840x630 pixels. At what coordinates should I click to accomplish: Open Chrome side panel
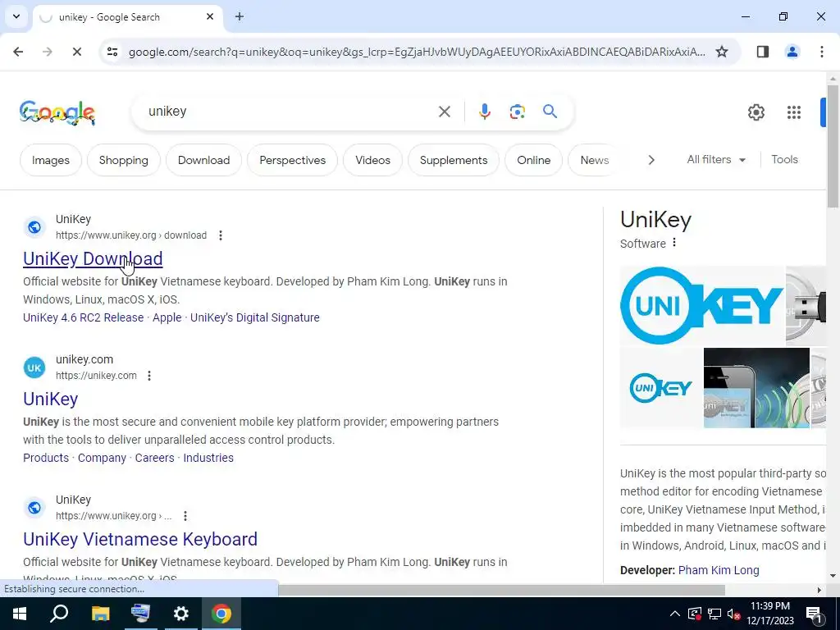tap(763, 52)
